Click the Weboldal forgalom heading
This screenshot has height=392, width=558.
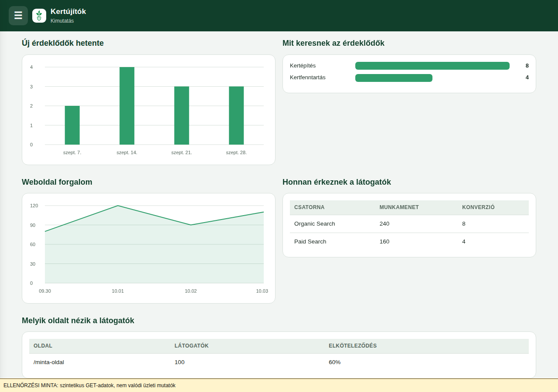click(x=57, y=182)
